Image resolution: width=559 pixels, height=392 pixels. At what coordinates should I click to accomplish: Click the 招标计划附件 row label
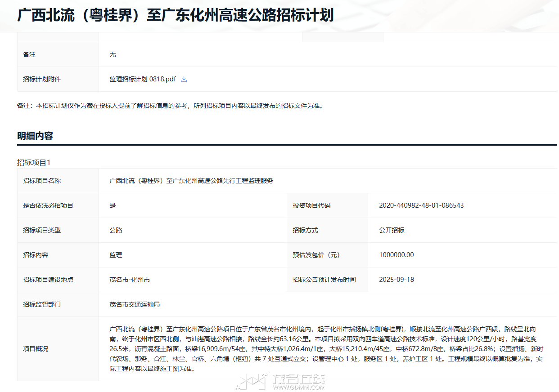tap(42, 79)
